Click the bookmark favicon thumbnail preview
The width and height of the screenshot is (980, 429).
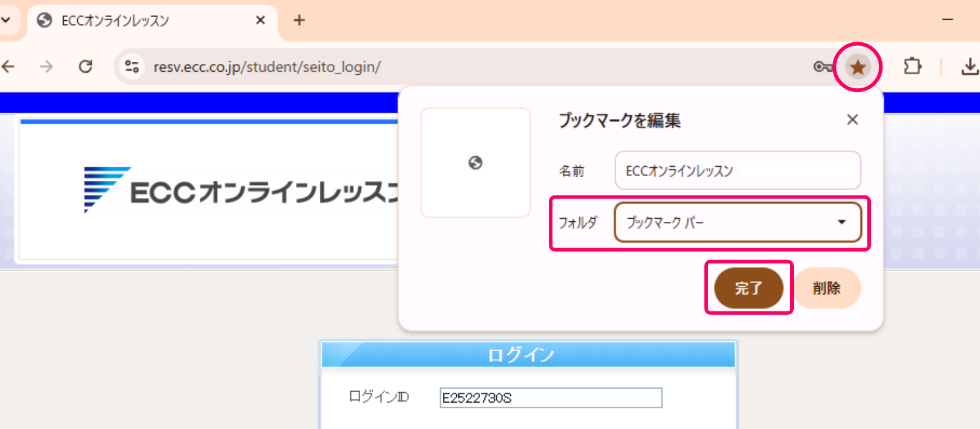pyautogui.click(x=475, y=162)
